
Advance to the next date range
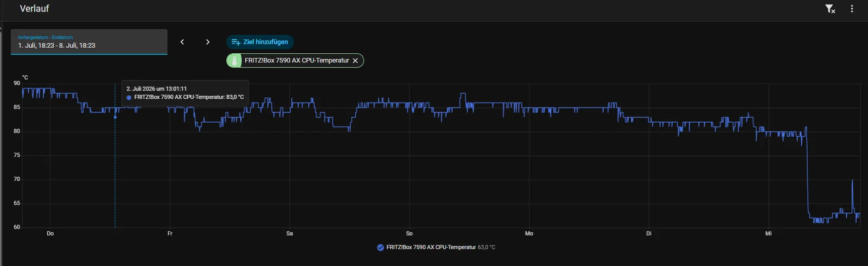[208, 42]
